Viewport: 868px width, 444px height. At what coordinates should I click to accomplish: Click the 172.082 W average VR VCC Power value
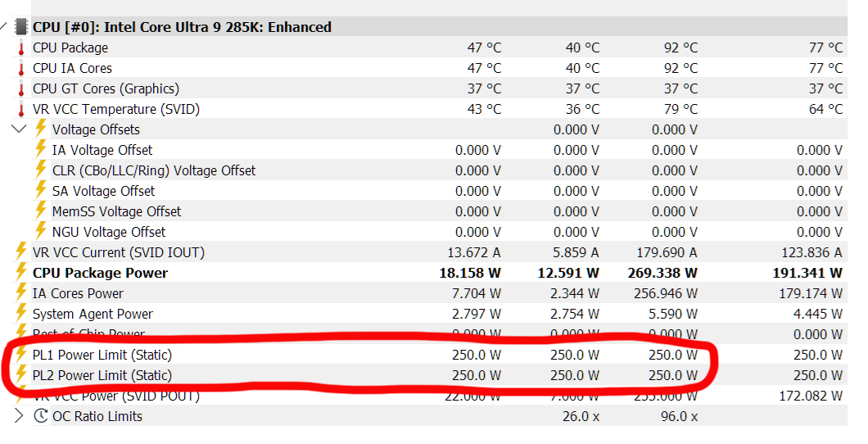[811, 396]
